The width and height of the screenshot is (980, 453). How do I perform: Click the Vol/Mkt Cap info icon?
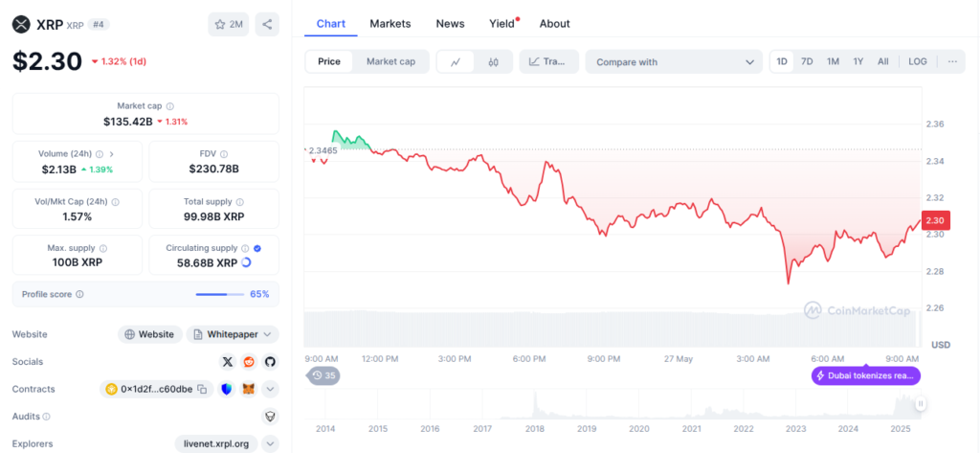115,202
